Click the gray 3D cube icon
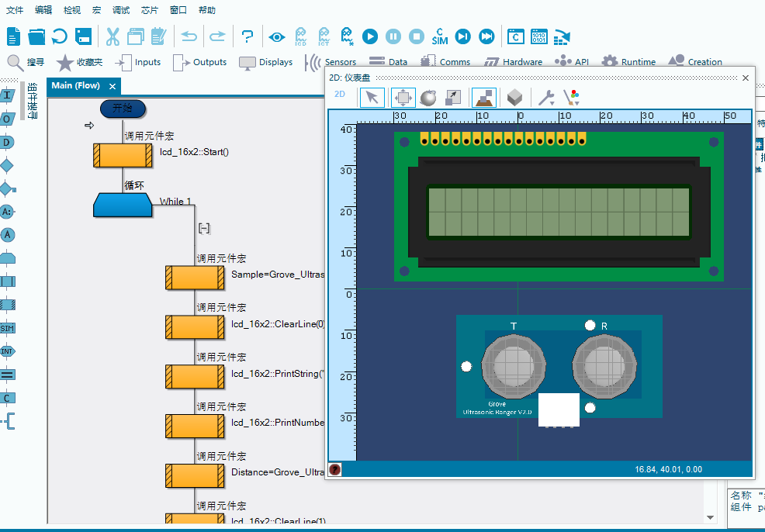 (x=514, y=97)
